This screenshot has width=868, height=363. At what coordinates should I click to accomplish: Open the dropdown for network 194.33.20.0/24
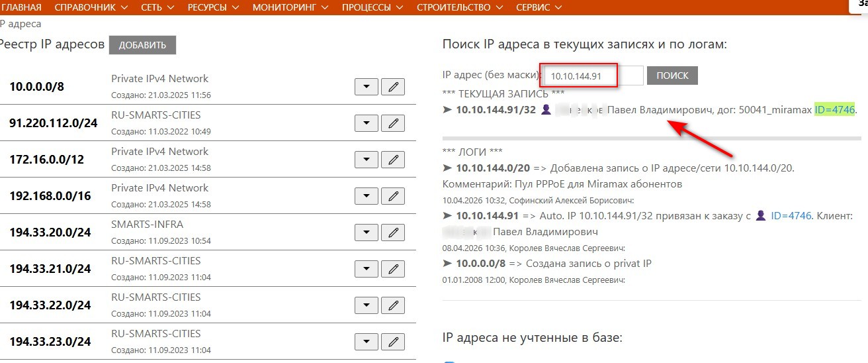[x=367, y=233]
